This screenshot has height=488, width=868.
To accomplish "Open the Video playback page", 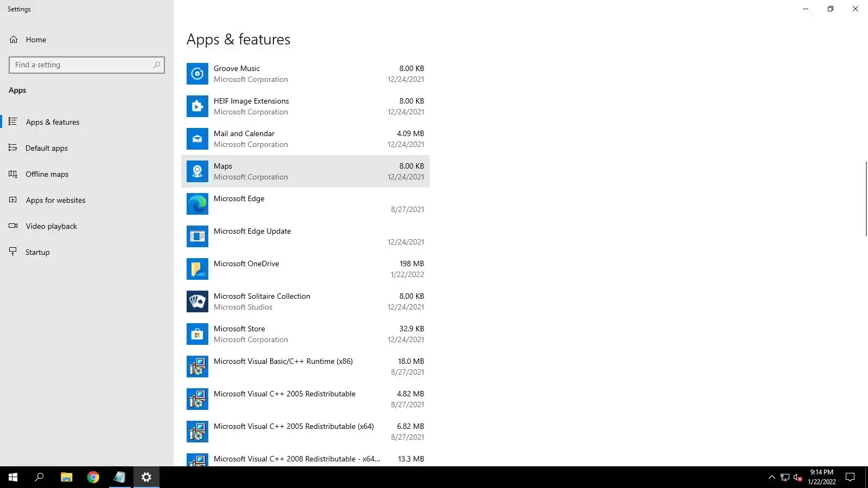I will click(x=87, y=226).
